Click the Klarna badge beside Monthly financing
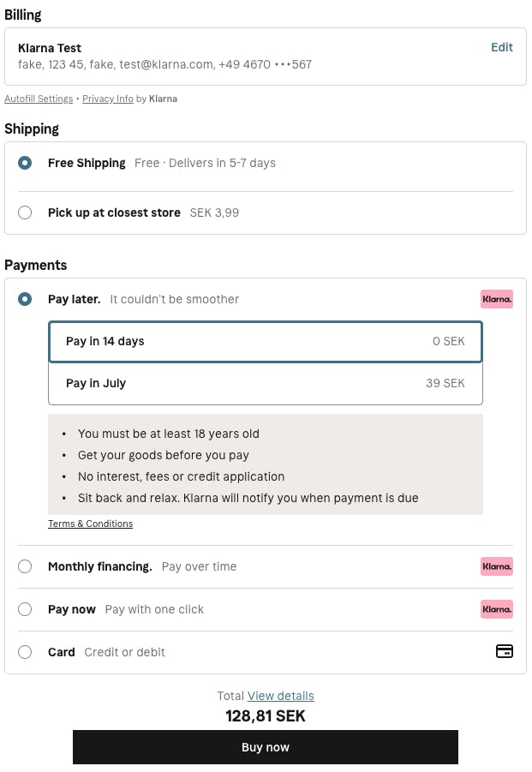Viewport: 532px width, 772px height. [497, 566]
